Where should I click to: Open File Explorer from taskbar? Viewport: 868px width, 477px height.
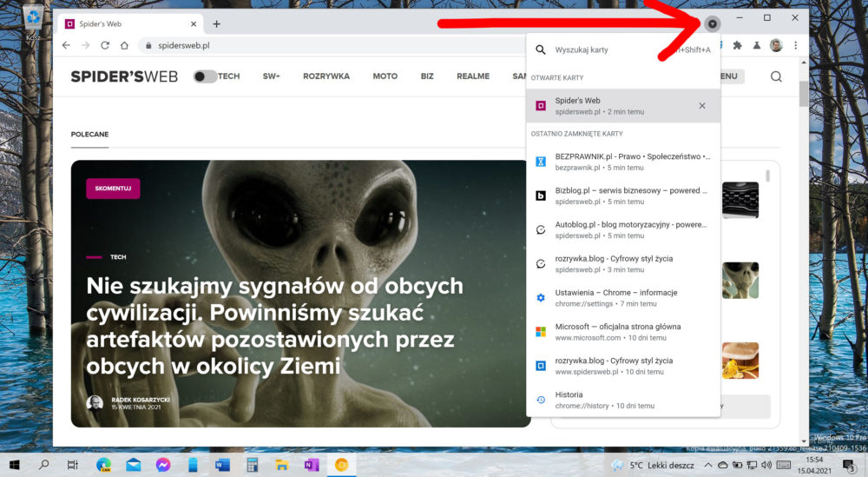pos(282,465)
